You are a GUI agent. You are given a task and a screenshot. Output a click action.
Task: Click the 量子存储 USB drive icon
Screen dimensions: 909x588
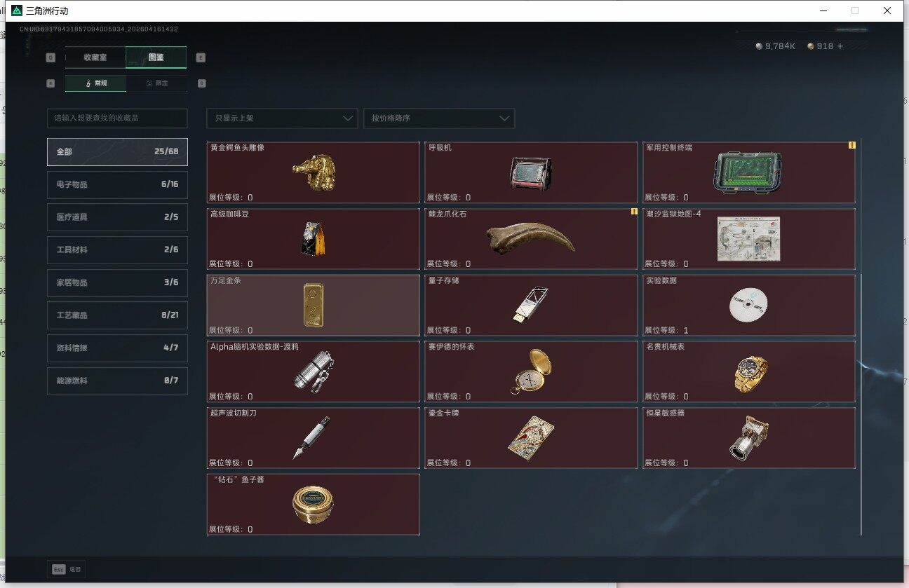coord(530,305)
